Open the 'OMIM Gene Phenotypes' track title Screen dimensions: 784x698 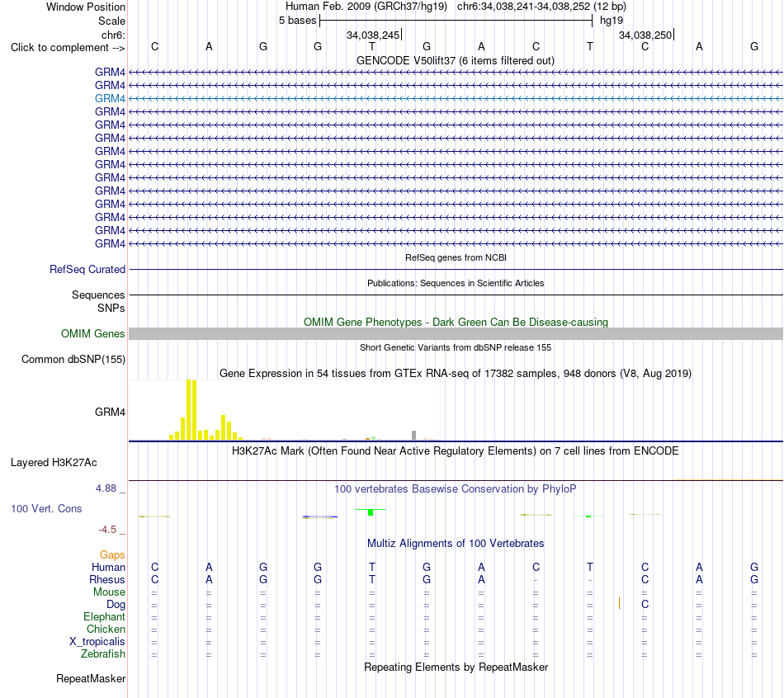[x=456, y=322]
